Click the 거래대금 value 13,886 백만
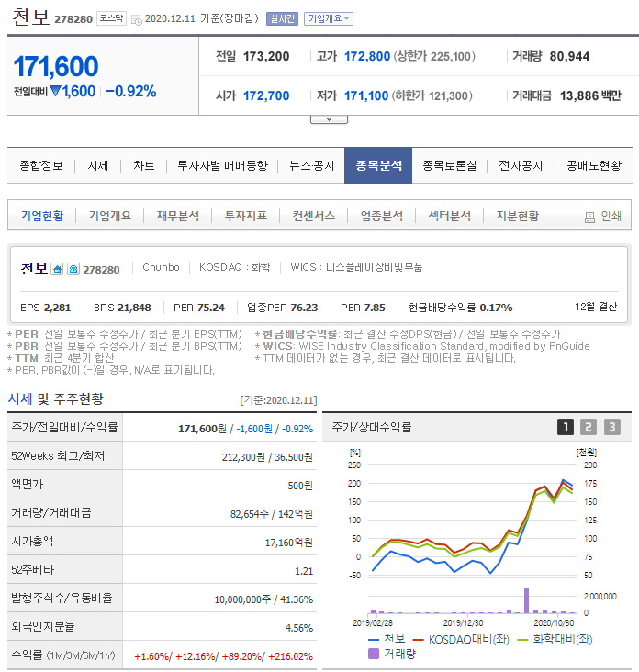 (590, 95)
